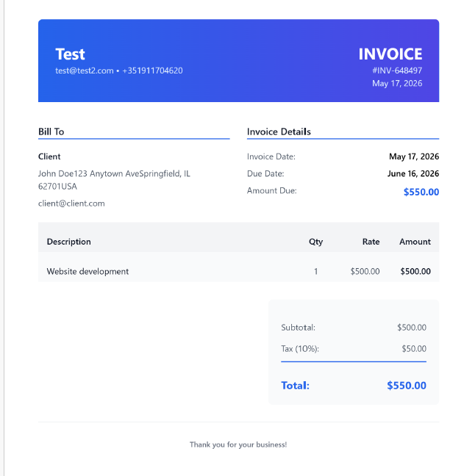The image size is (464, 476).
Task: Click the 'Subtotal:' label
Action: pos(298,328)
